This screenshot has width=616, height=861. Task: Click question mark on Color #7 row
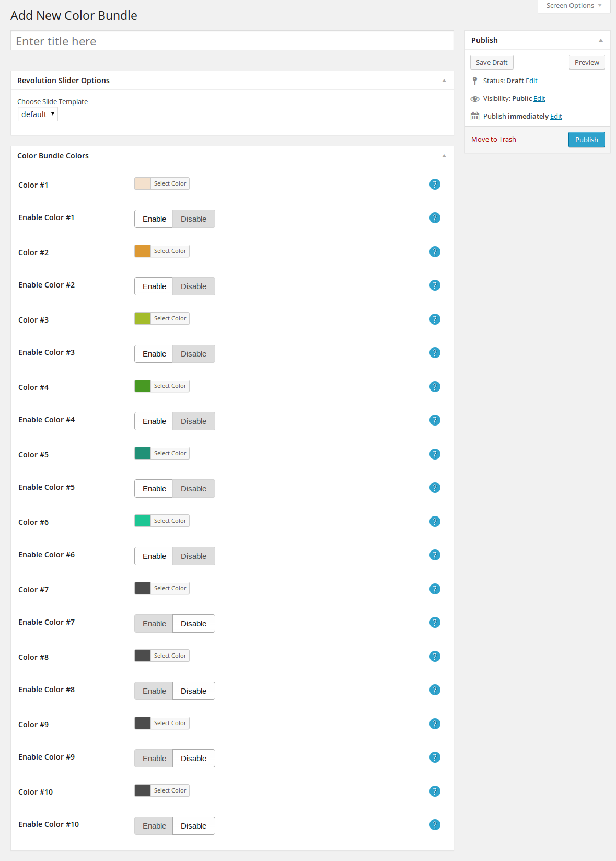pyautogui.click(x=435, y=589)
